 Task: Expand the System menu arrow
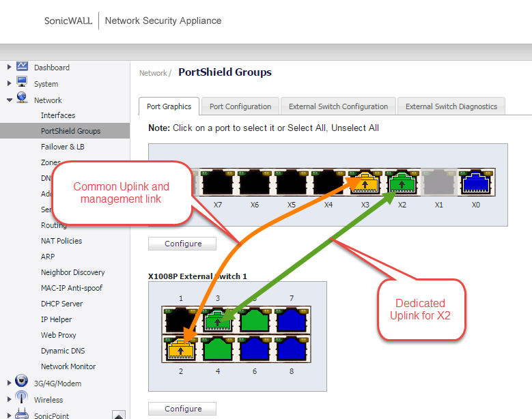(9, 83)
